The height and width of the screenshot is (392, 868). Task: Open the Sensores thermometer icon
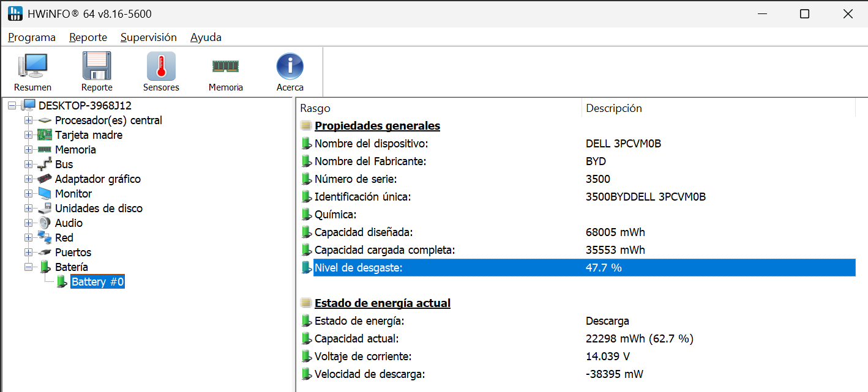click(161, 66)
